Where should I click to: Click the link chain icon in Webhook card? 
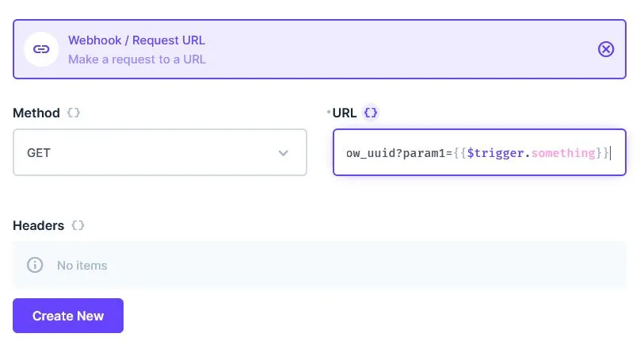click(x=40, y=49)
